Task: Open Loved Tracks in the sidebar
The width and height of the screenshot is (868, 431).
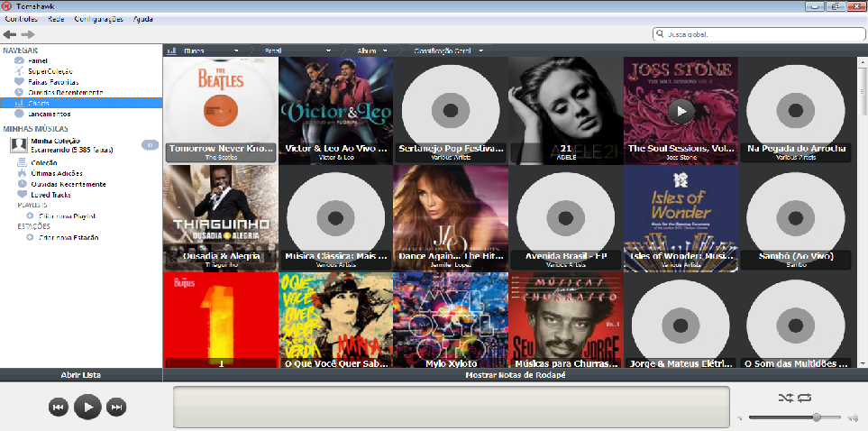Action: coord(51,195)
